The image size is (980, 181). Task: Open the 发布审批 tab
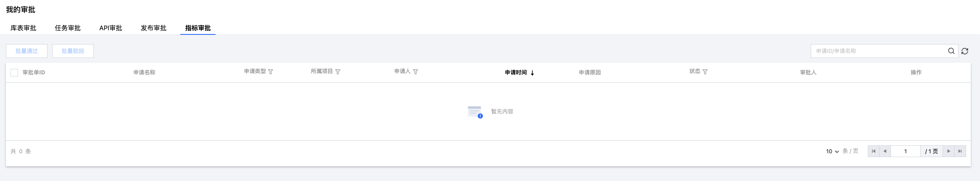[x=153, y=28]
